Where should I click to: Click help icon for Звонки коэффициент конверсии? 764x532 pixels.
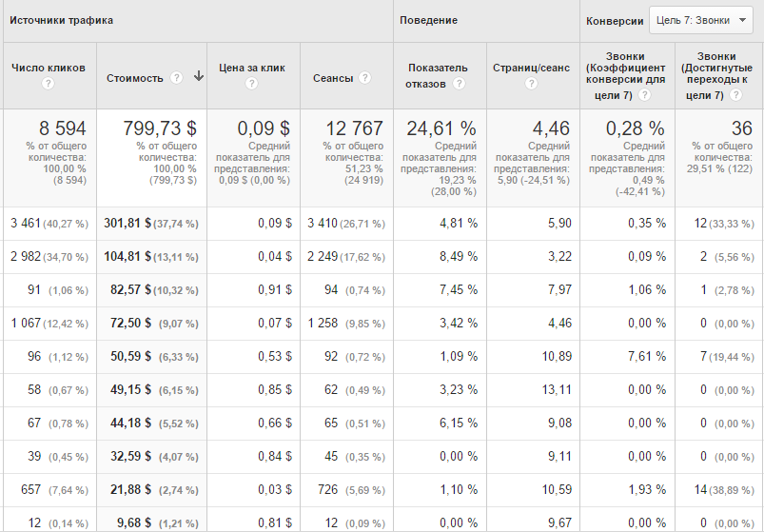click(645, 95)
